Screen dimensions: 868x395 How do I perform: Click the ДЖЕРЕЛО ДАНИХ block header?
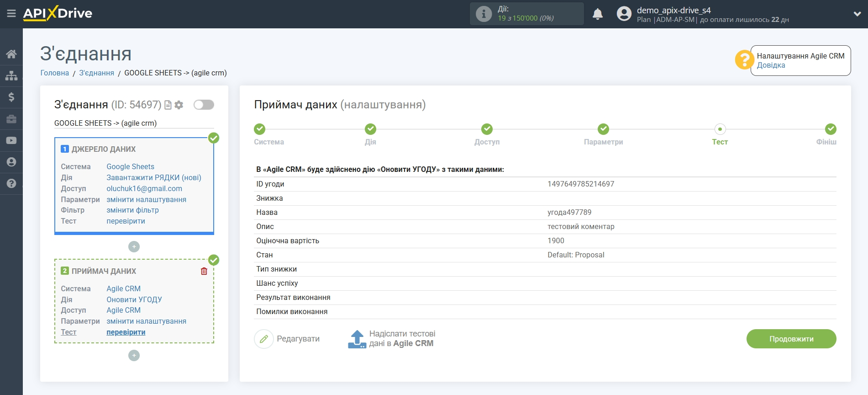(x=104, y=149)
